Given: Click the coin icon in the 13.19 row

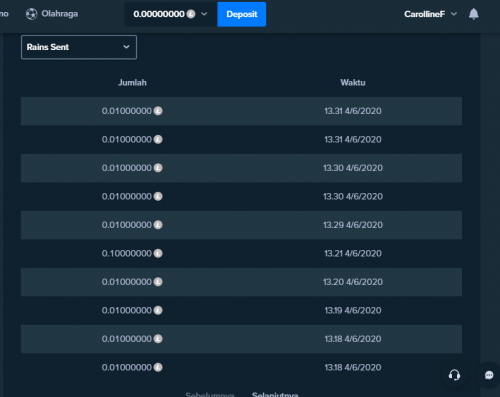Looking at the screenshot, I should 158,310.
